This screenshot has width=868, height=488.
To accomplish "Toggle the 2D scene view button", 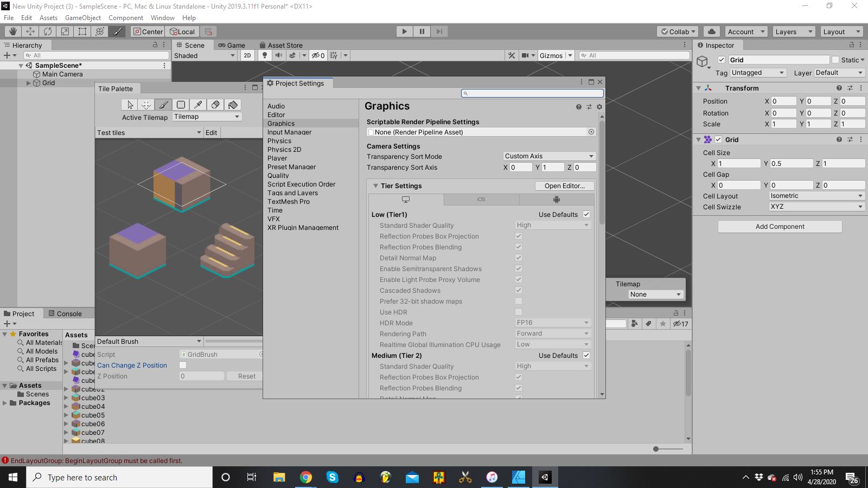I will 247,55.
